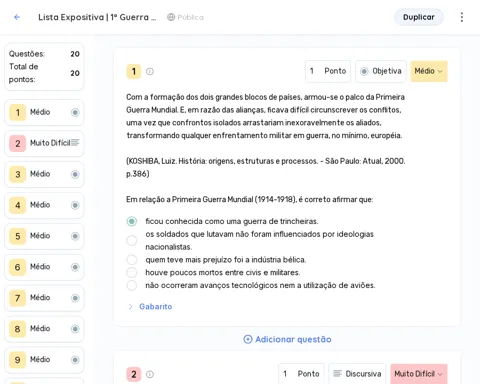Click the KOSHIBA, Luiz citation text

[266, 167]
